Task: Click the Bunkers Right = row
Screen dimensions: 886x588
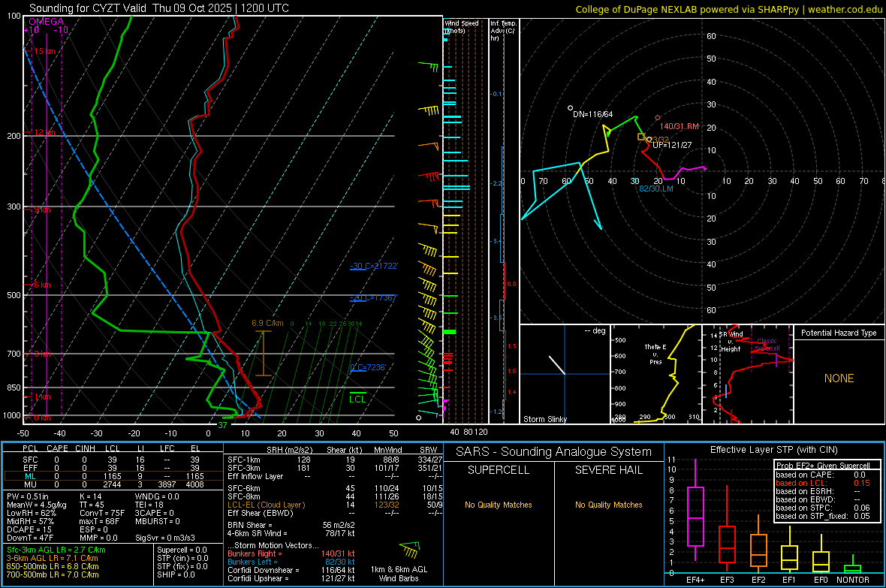Action: pyautogui.click(x=291, y=553)
